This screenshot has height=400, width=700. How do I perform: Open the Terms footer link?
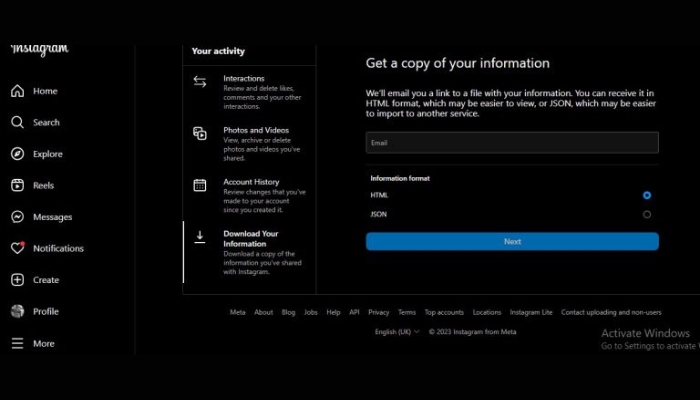[x=407, y=312]
